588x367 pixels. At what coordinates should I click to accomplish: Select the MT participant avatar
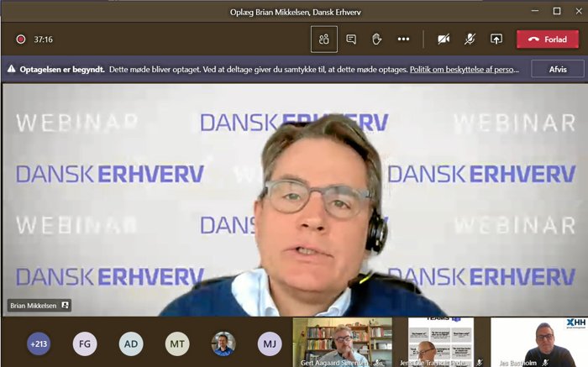coord(176,343)
